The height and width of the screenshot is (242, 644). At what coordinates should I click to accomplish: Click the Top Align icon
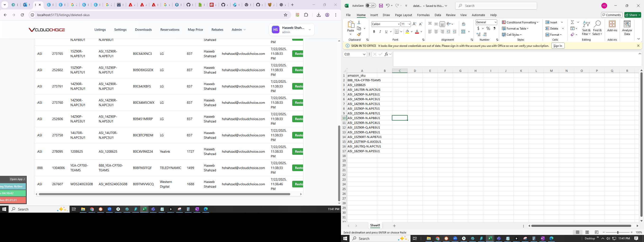[430, 24]
